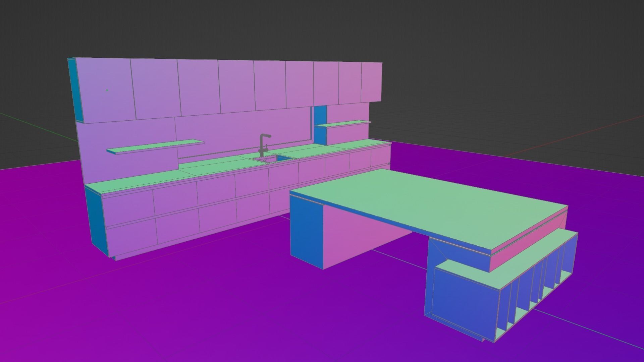Select the left floating wall shelf
Image resolution: width=644 pixels, height=362 pixels.
click(x=155, y=147)
